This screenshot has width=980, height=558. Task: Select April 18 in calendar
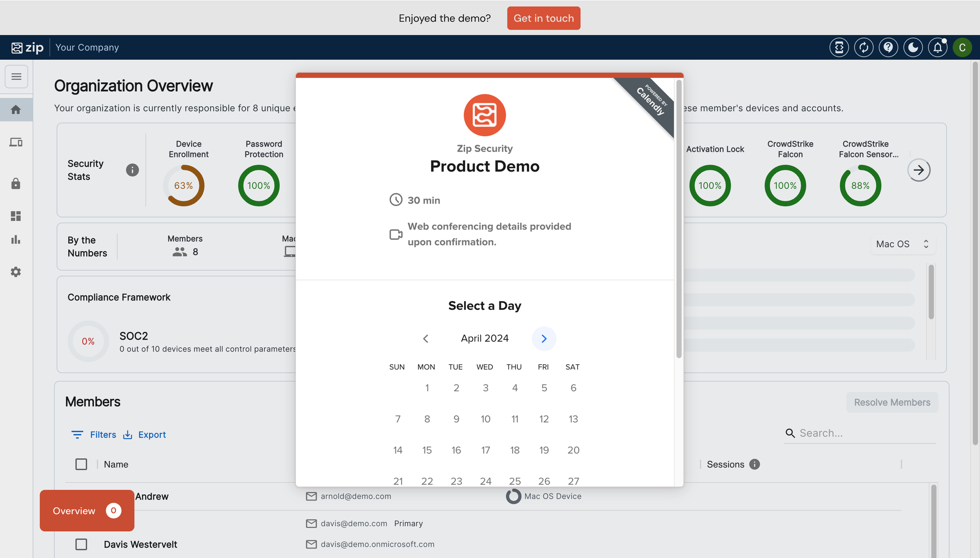point(515,450)
